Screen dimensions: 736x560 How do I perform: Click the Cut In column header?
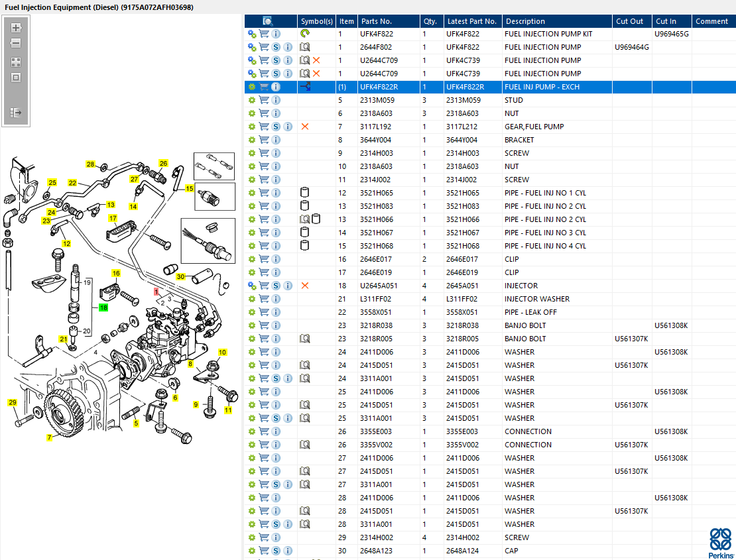tap(671, 21)
